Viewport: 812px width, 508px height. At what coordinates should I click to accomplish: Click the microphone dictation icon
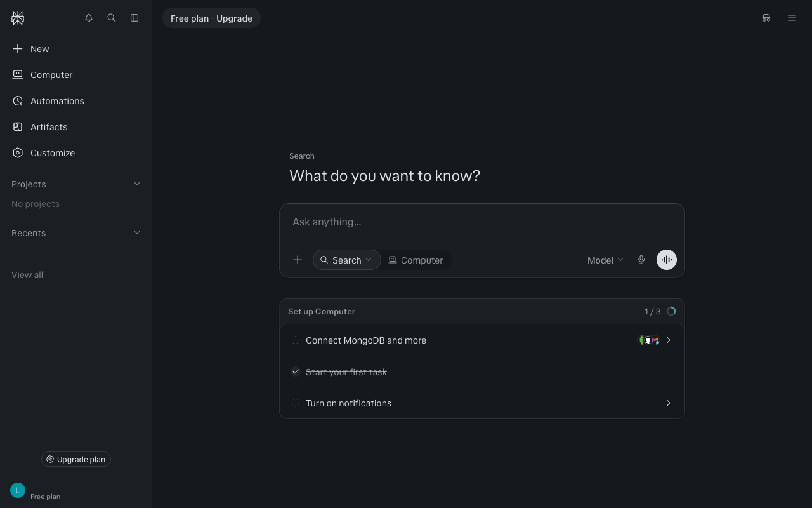641,260
